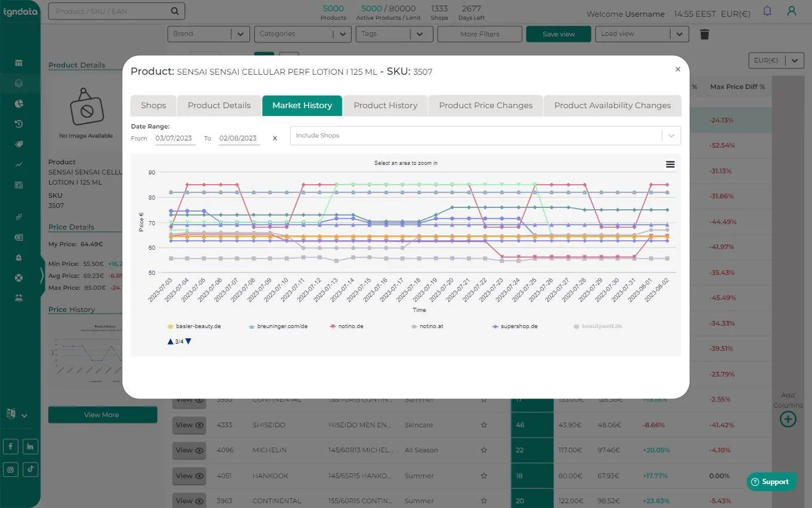The height and width of the screenshot is (508, 812).
Task: Go to previous legend page arrow
Action: point(171,341)
